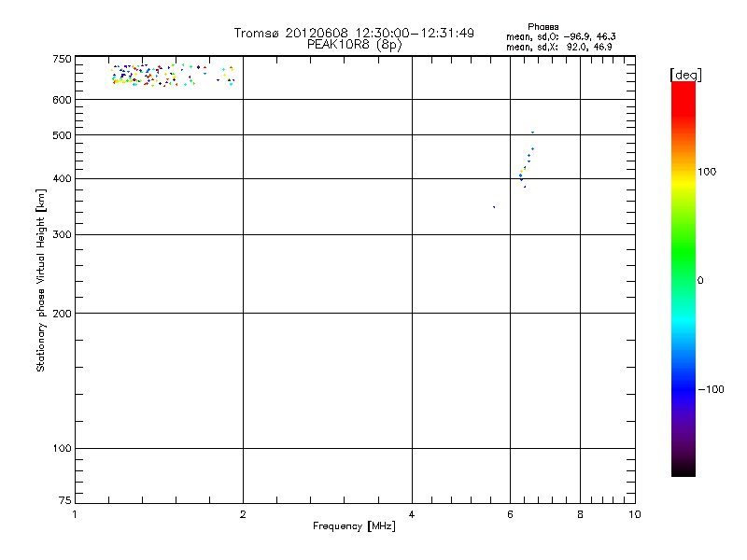Click the y-axis tick label "600"
The image size is (747, 560).
pyautogui.click(x=62, y=100)
